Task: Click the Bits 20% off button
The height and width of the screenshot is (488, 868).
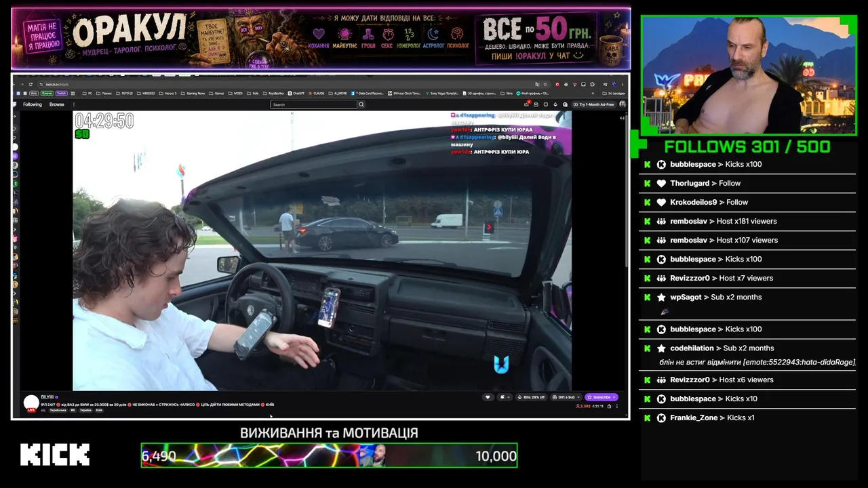Action: point(531,397)
